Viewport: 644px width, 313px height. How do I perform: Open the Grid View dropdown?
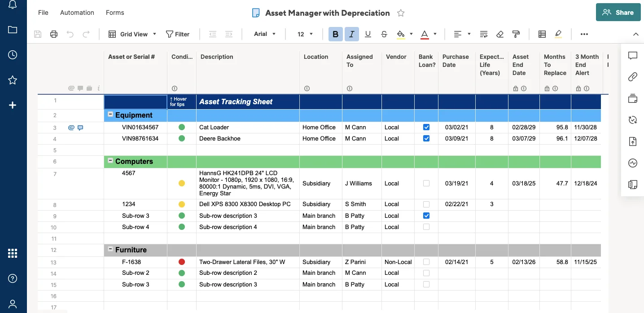(x=154, y=34)
